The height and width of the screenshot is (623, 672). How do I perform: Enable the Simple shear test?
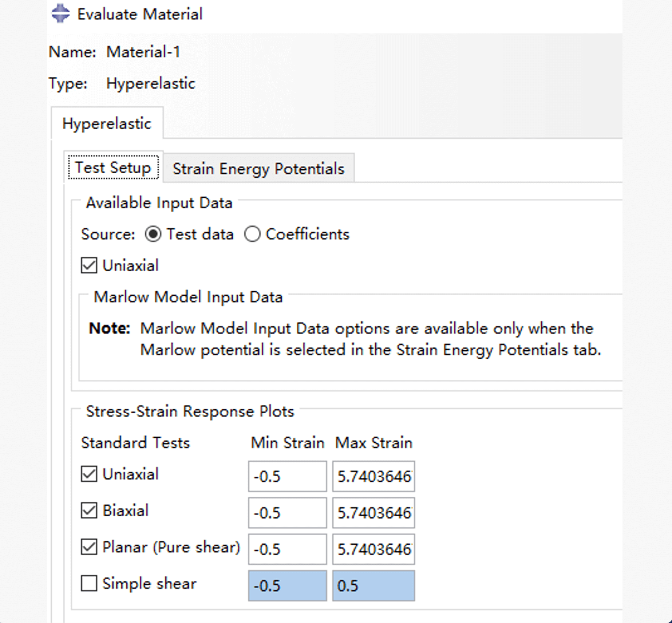89,583
